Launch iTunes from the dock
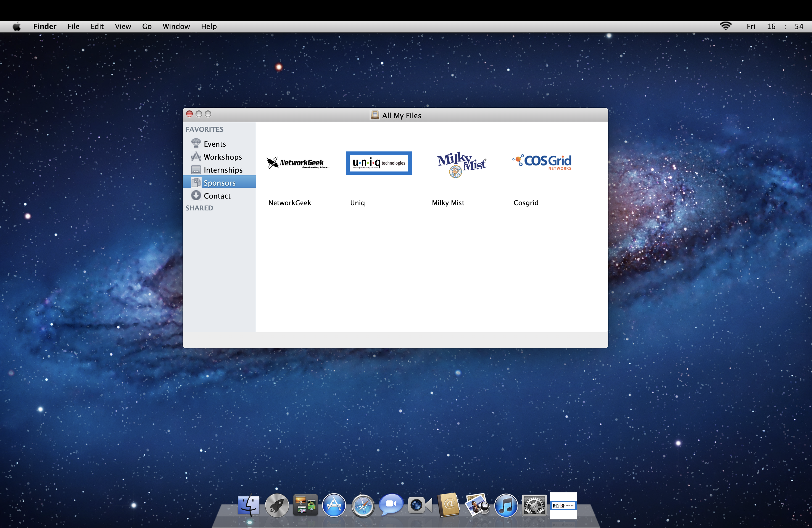The width and height of the screenshot is (812, 528). pos(506,505)
